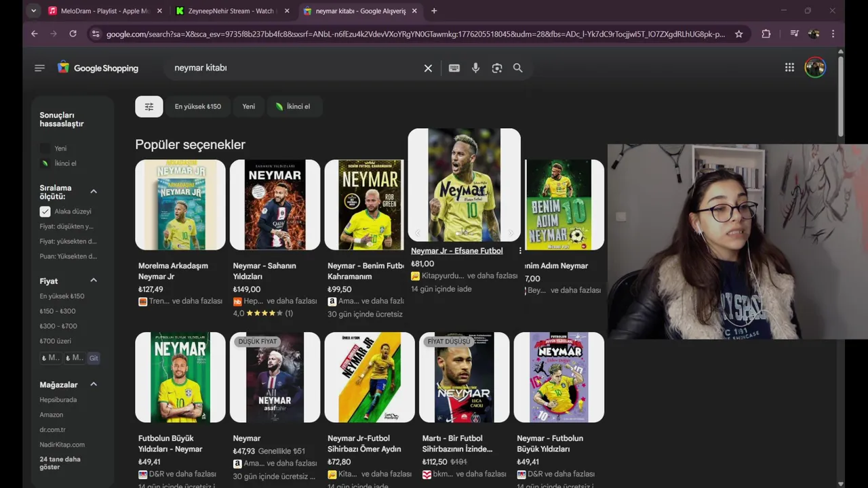Collapse the Fiyat section
The image size is (868, 488).
(94, 281)
